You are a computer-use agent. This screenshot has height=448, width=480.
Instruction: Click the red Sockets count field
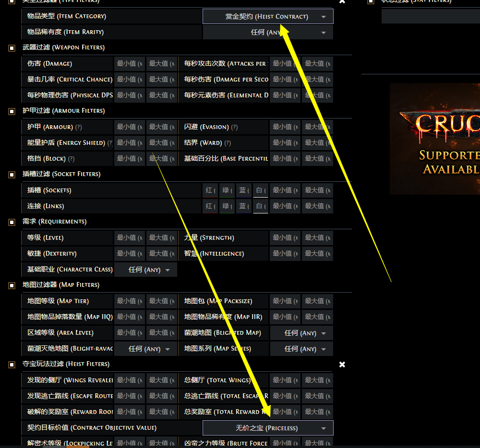pos(210,190)
